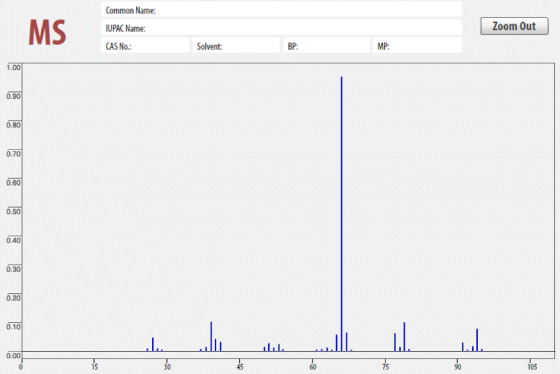This screenshot has height=374, width=560.
Task: Click the tallest peak near m/z 66
Action: tap(341, 214)
